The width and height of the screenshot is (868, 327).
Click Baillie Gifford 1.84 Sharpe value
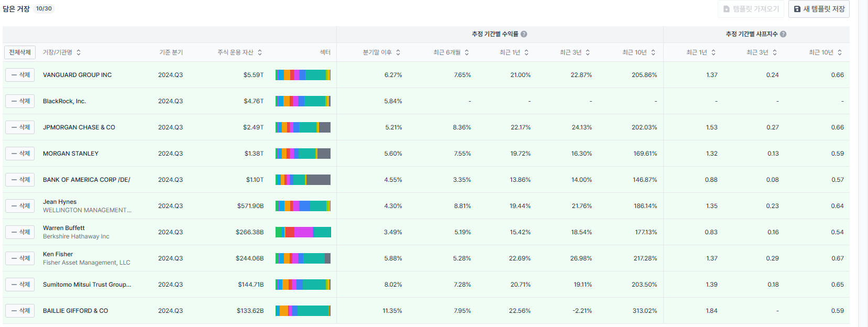click(x=711, y=311)
